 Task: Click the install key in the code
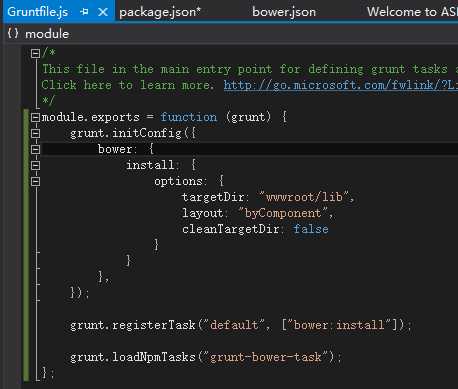pyautogui.click(x=150, y=165)
